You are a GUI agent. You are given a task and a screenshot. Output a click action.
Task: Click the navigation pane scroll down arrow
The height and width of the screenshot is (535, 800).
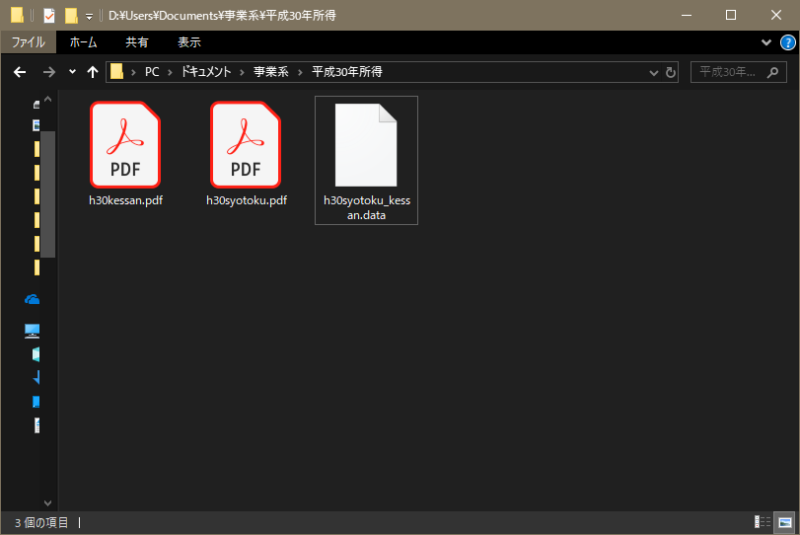[48, 503]
